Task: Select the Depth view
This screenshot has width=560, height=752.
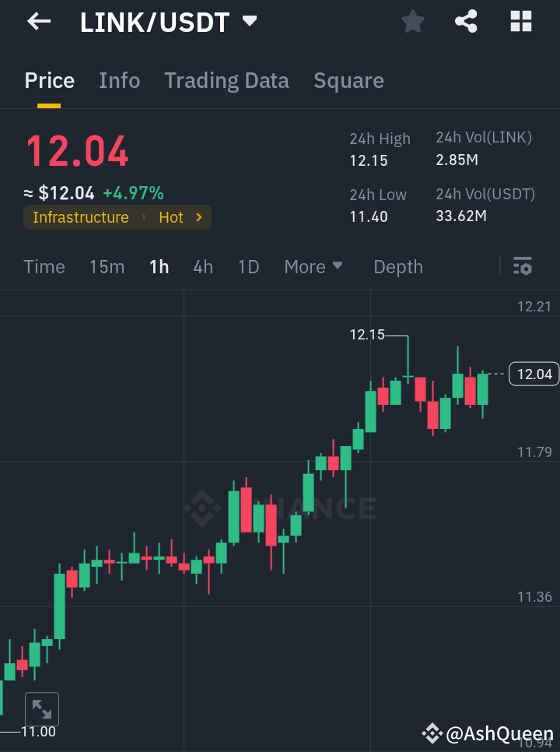Action: (397, 266)
